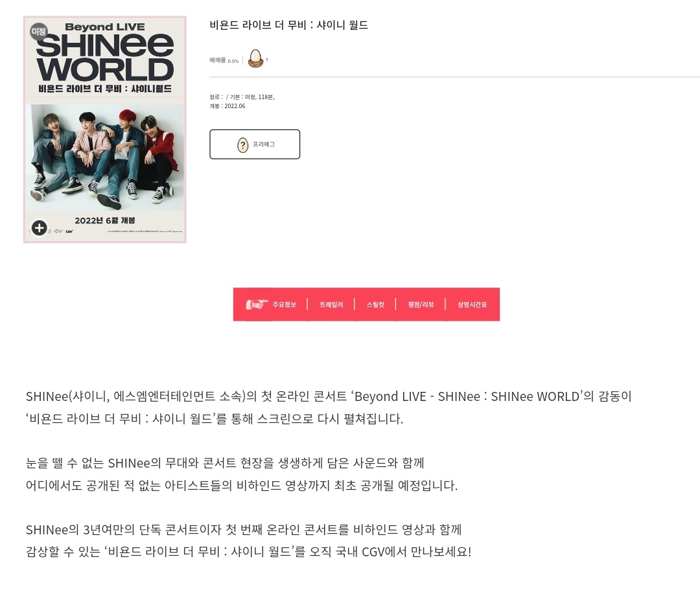The image size is (700, 616).
Task: Click the first synopsis paragraph about Beyond LIVE
Action: coord(329,407)
